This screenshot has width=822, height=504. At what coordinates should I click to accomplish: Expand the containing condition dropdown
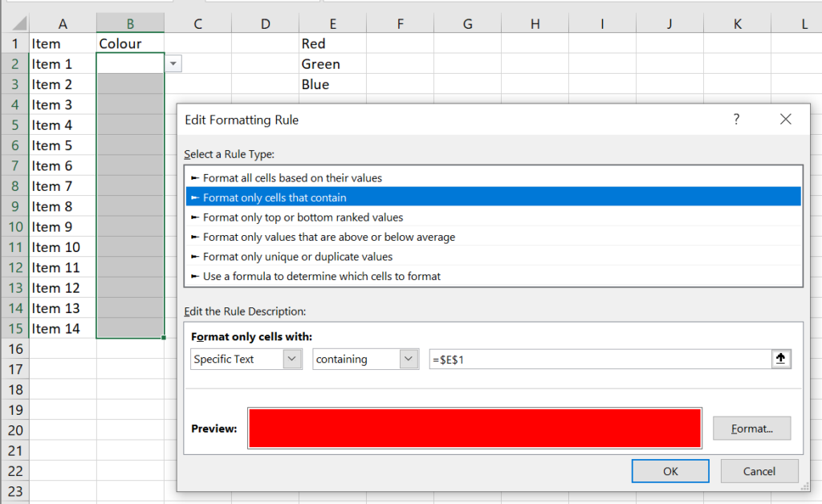click(x=409, y=360)
